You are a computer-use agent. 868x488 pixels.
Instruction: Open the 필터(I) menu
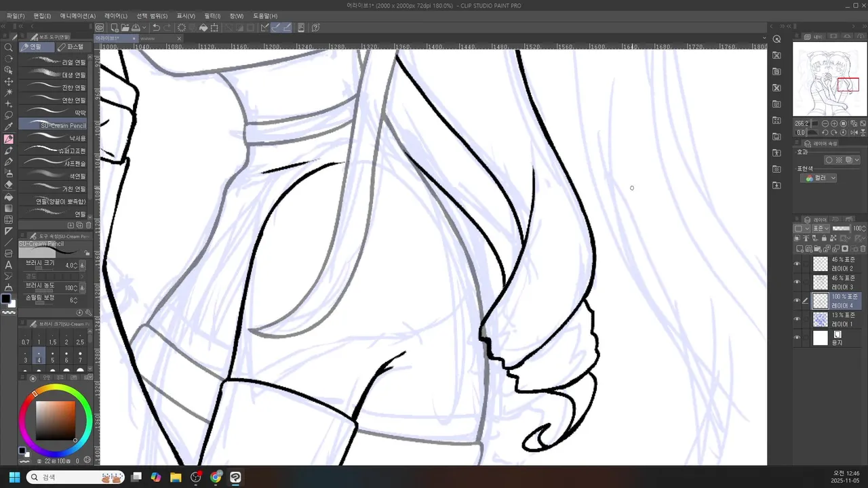point(212,16)
